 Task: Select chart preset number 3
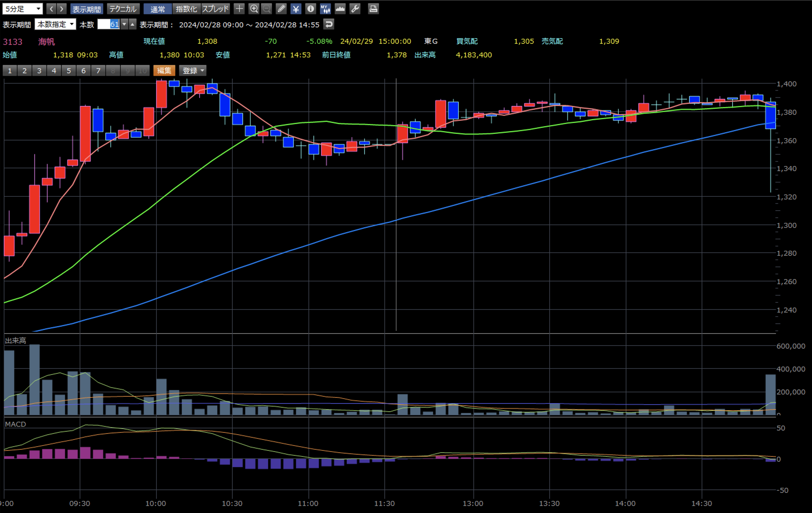[39, 70]
